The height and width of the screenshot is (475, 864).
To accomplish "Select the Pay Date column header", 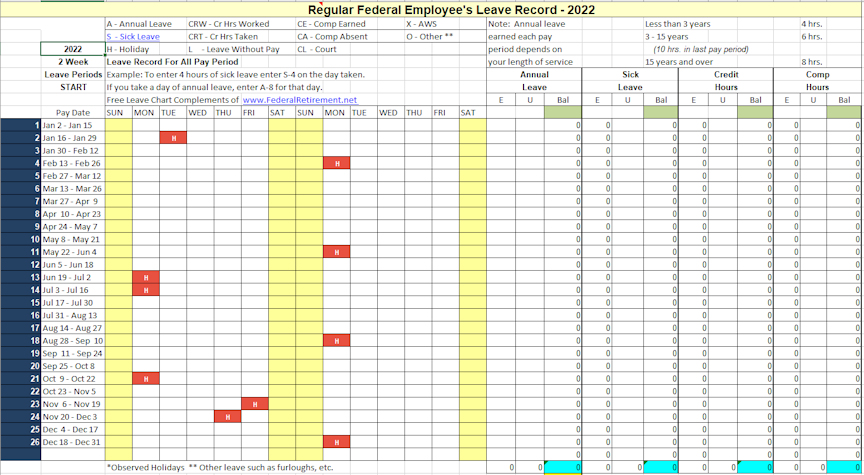I will coord(73,112).
